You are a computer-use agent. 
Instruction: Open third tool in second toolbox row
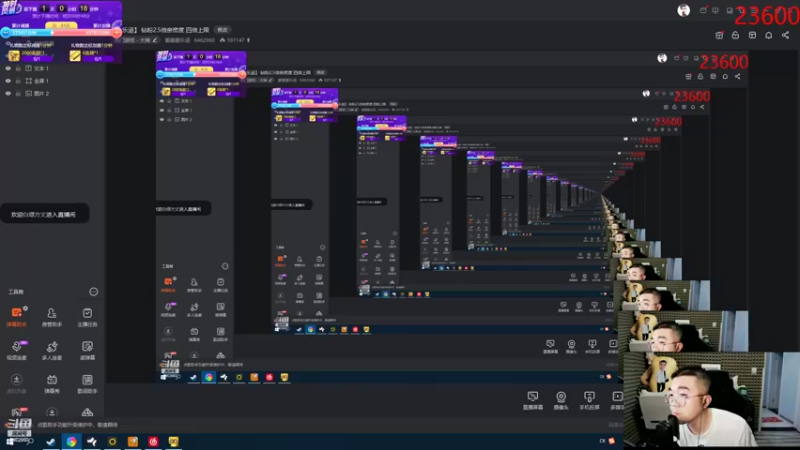point(87,351)
